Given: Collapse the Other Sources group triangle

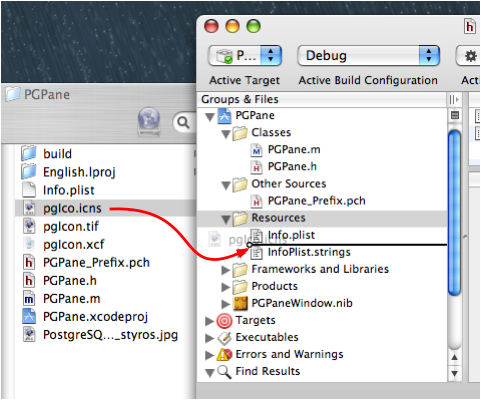Looking at the screenshot, I should point(226,185).
